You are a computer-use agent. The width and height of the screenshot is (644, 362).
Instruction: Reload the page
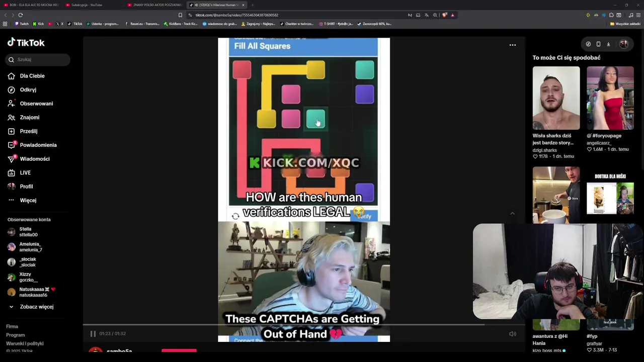point(21,15)
